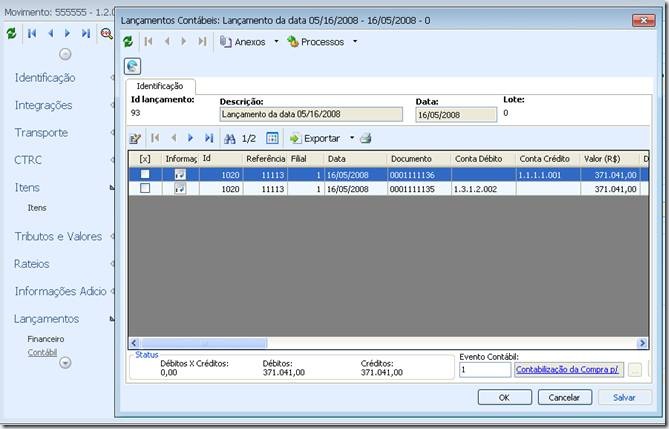The width and height of the screenshot is (669, 429).
Task: Go to next record in dialog top toolbar
Action: 184,41
